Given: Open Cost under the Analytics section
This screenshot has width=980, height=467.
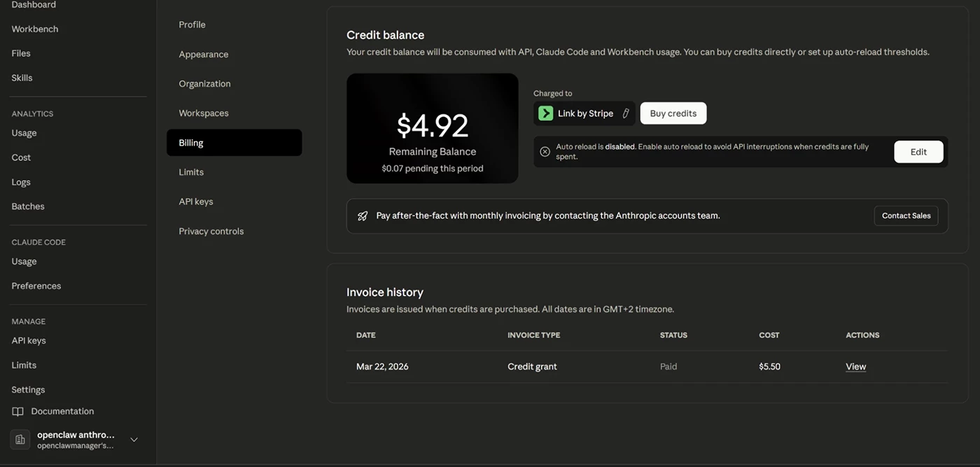Looking at the screenshot, I should coord(21,158).
